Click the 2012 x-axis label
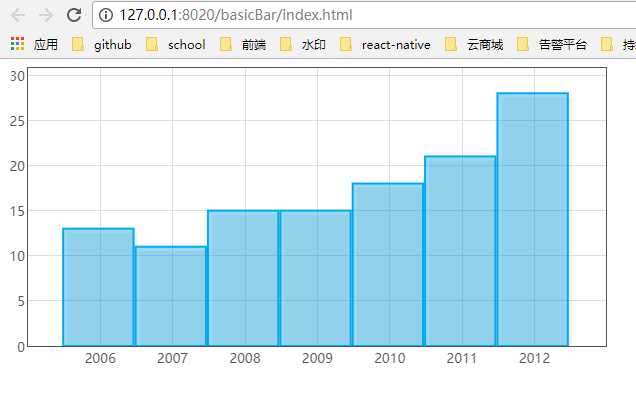636x400 pixels. (535, 358)
